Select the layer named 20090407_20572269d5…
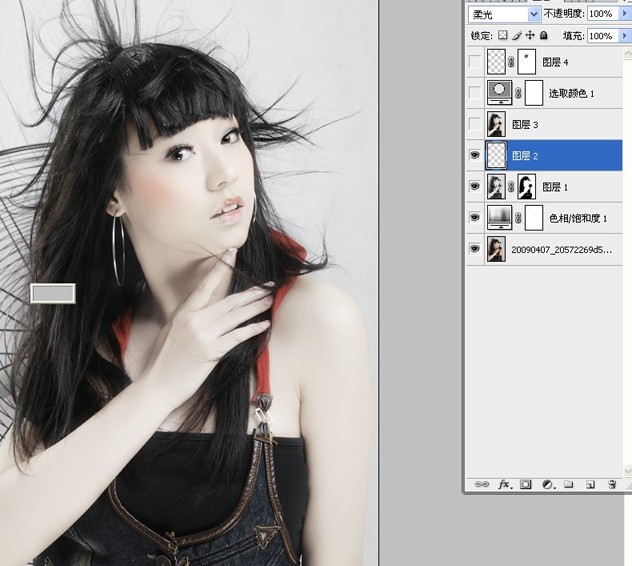The height and width of the screenshot is (566, 632). coord(561,250)
